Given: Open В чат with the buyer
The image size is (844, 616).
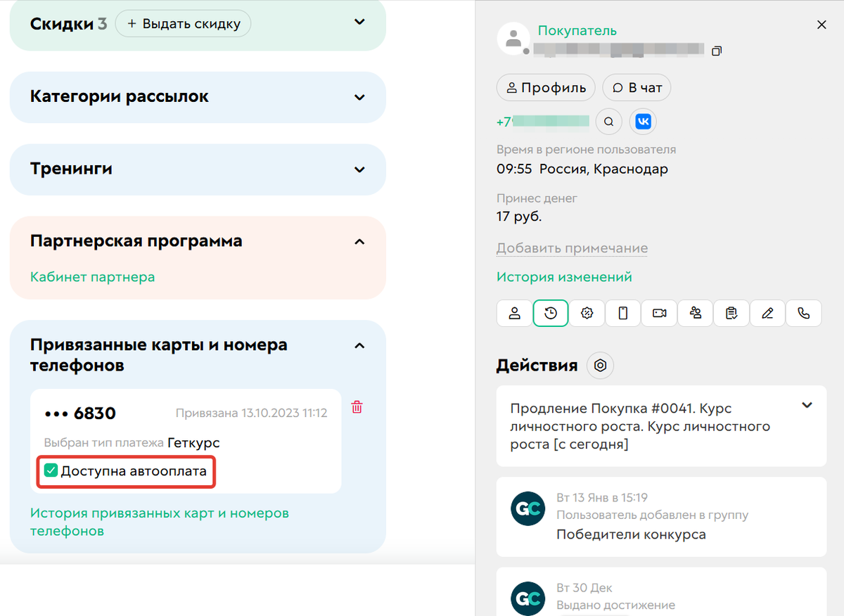Looking at the screenshot, I should pyautogui.click(x=637, y=87).
